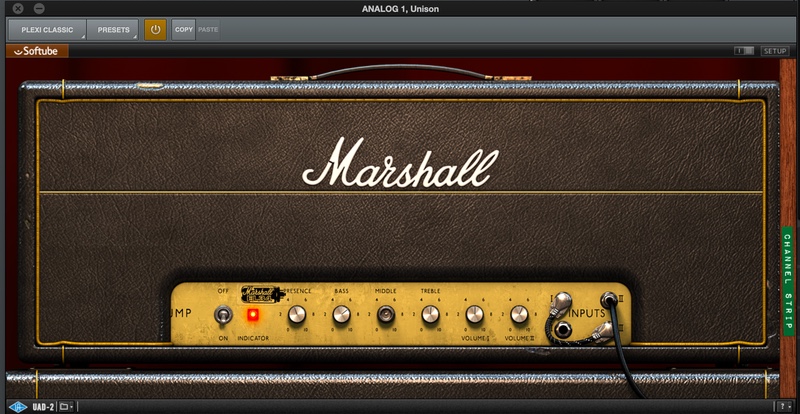The width and height of the screenshot is (800, 414).
Task: Click the empty bottom-left input jack
Action: click(x=563, y=329)
